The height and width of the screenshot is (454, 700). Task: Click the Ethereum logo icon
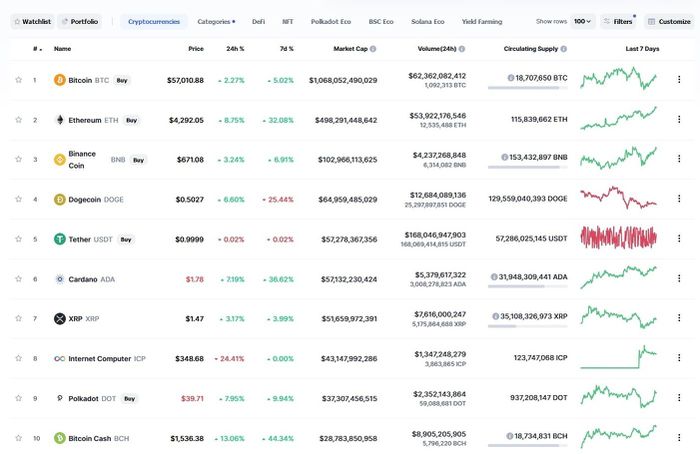[59, 120]
